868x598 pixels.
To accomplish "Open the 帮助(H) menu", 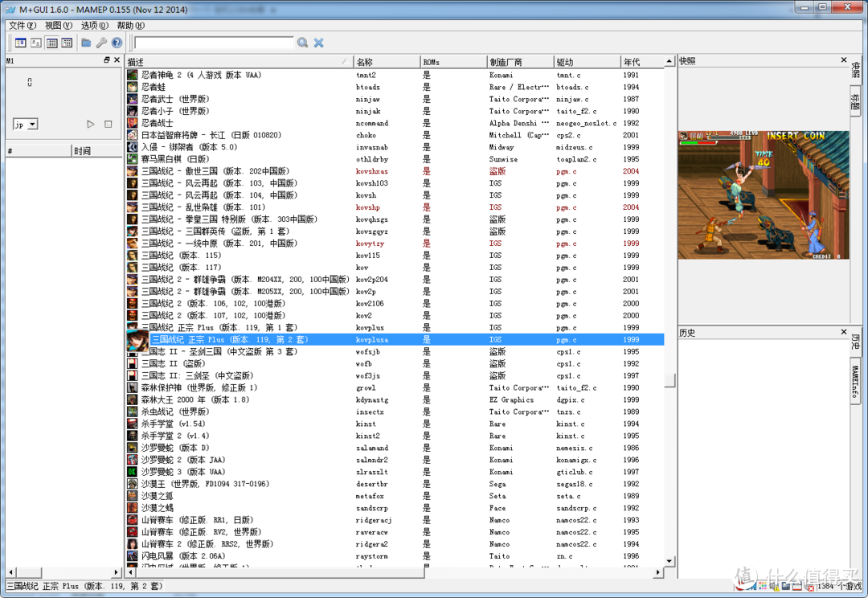I will [x=131, y=26].
